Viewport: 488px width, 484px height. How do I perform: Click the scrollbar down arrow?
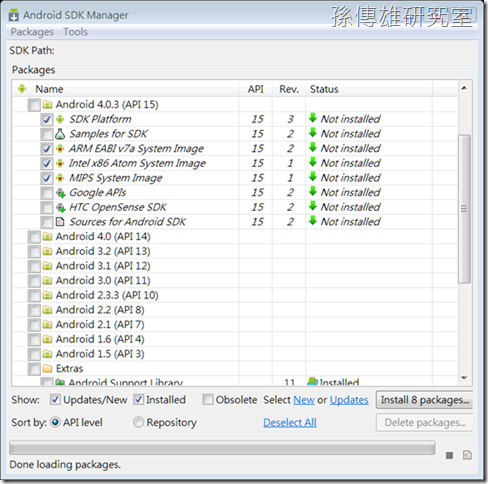(464, 378)
